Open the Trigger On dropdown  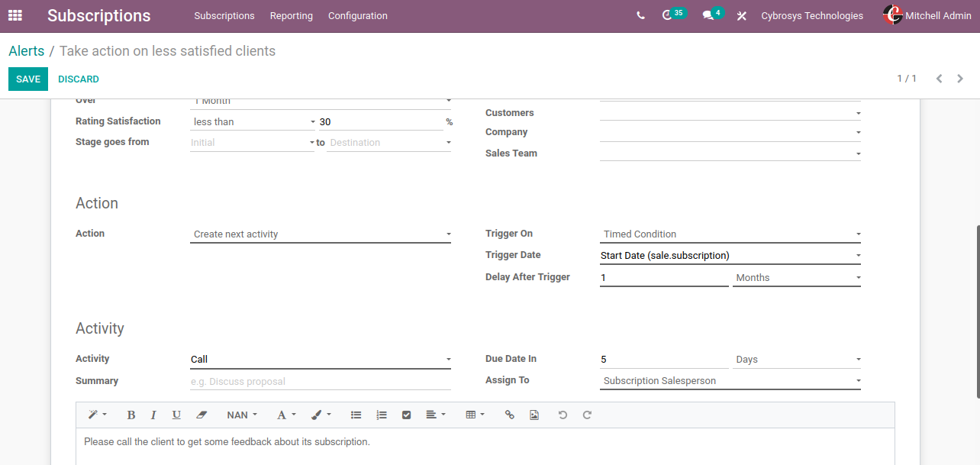click(x=730, y=234)
